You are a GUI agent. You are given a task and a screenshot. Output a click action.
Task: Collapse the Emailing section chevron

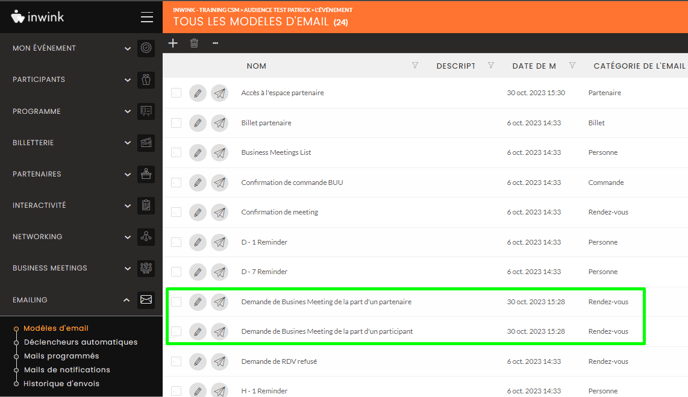click(x=127, y=300)
